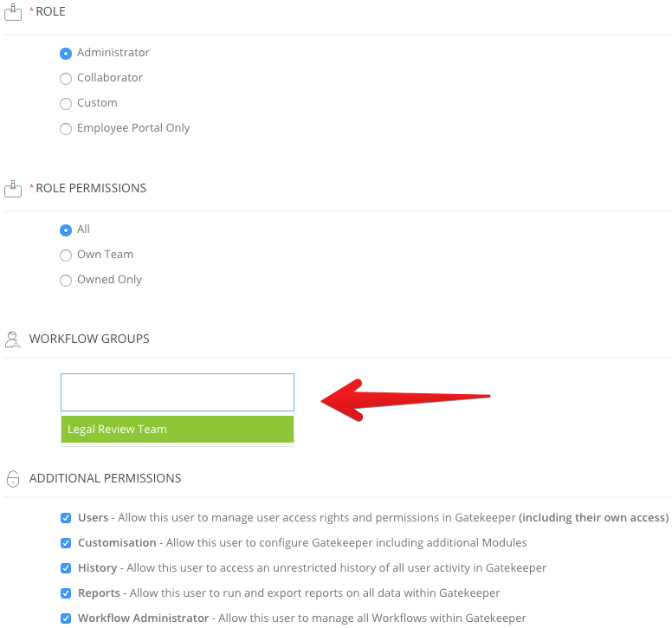672x628 pixels.
Task: Uncheck the Users permission checkbox
Action: [x=66, y=518]
